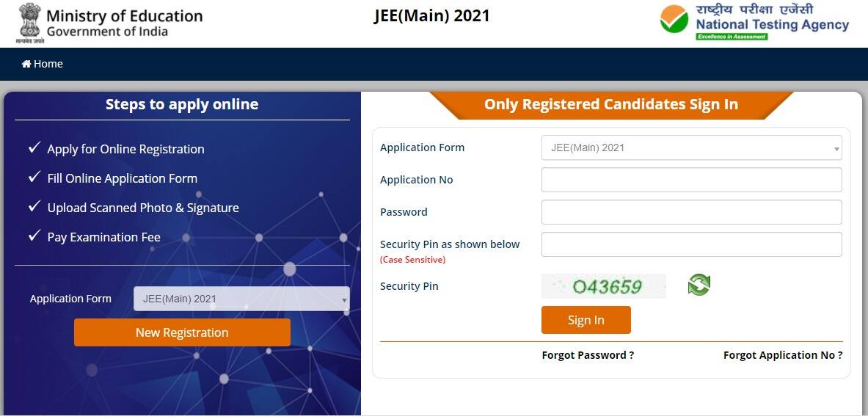Screen dimensions: 868x419
Task: Click the checkmark beside Upload Scanned Photo & Signature
Action: (34, 206)
